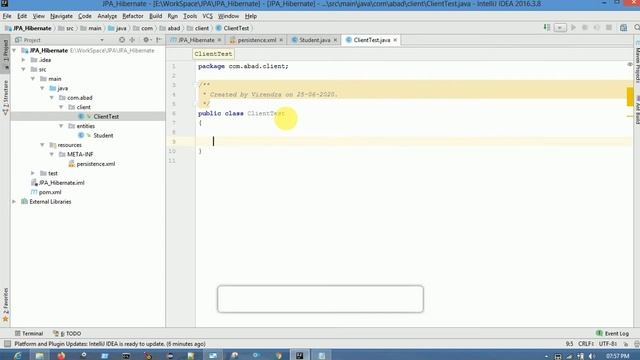Switch to JPA_Hibernate pom tab
The width and height of the screenshot is (640, 360).
tap(195, 40)
